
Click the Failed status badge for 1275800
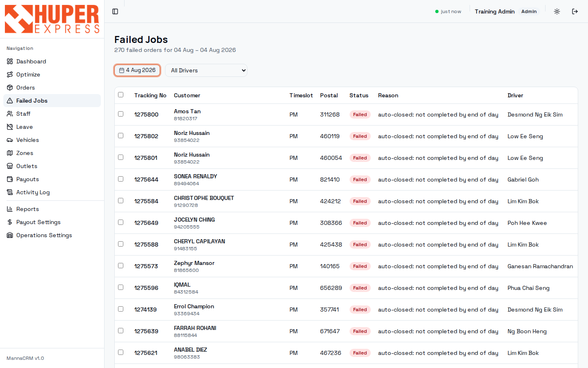(x=360, y=114)
